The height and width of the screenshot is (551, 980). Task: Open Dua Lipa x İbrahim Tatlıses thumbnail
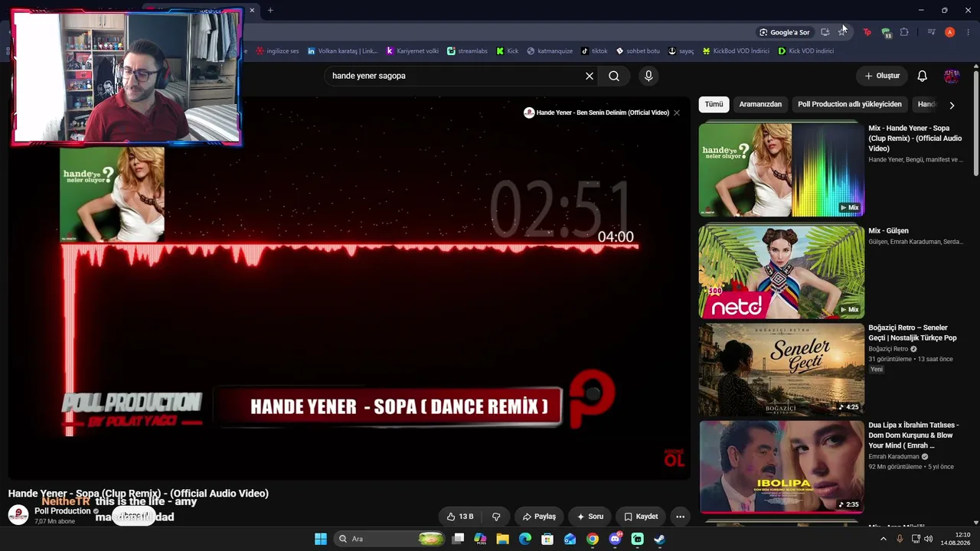coord(781,466)
